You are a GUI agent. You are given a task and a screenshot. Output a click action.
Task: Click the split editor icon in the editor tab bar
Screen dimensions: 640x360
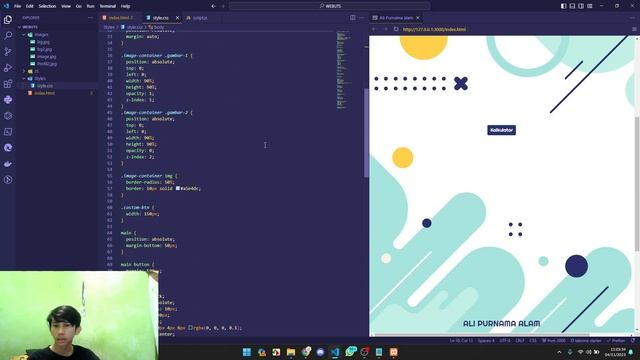coord(353,18)
